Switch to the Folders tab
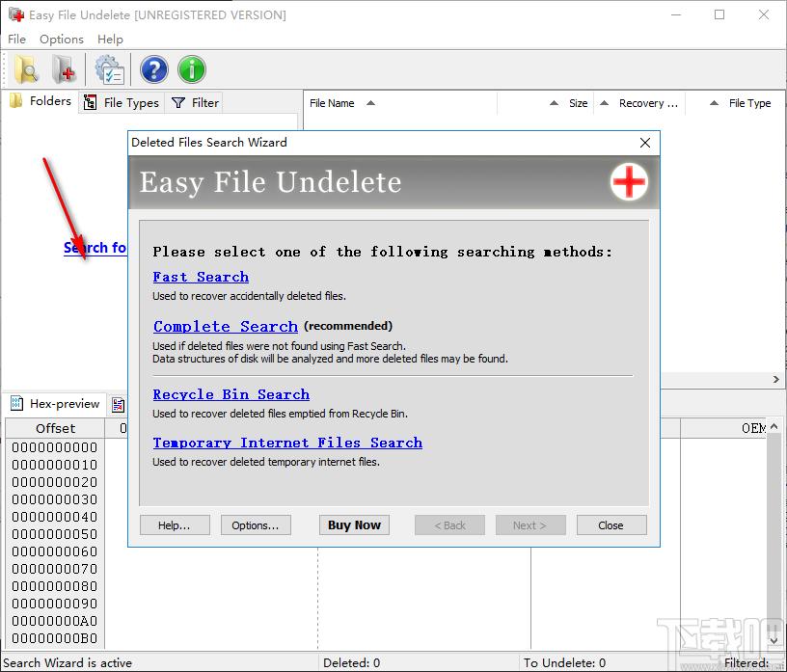Screen dimensions: 787x672 pos(41,101)
